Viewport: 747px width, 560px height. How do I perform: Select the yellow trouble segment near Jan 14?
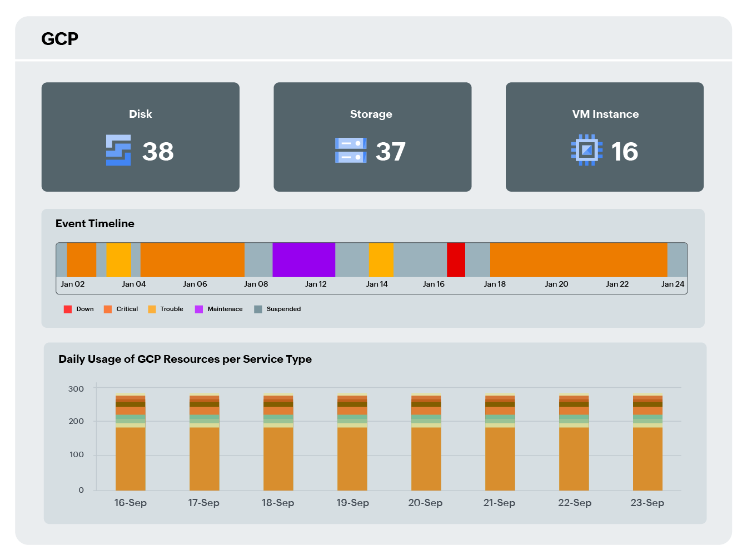[381, 260]
